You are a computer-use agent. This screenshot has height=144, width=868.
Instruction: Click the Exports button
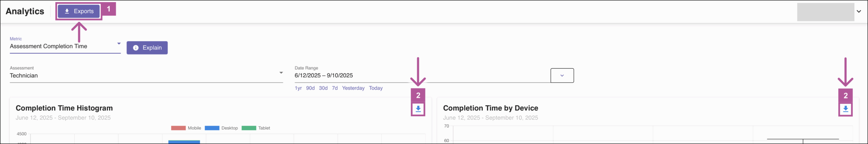click(79, 11)
